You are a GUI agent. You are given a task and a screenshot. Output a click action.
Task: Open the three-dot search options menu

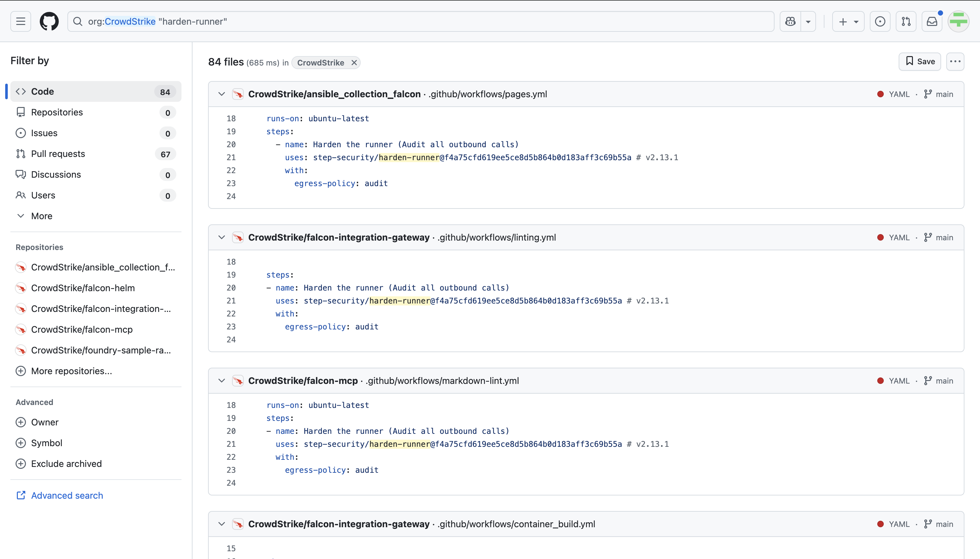(955, 61)
